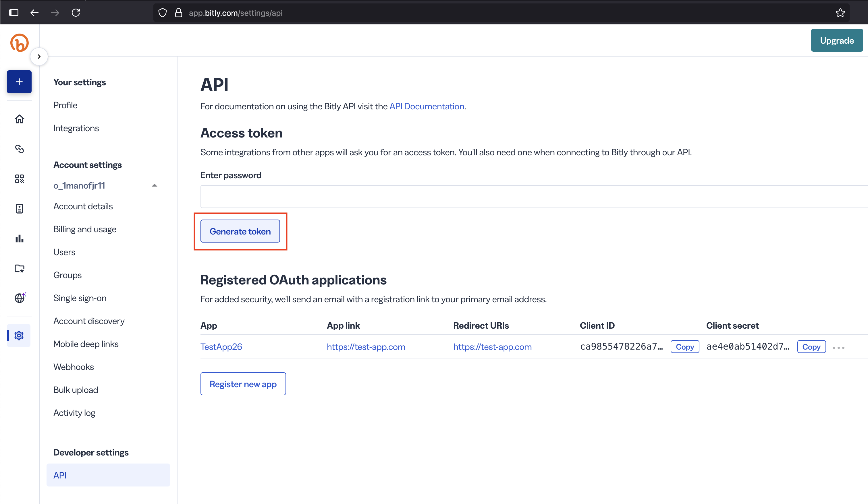Open Groups settings
868x504 pixels.
point(67,275)
